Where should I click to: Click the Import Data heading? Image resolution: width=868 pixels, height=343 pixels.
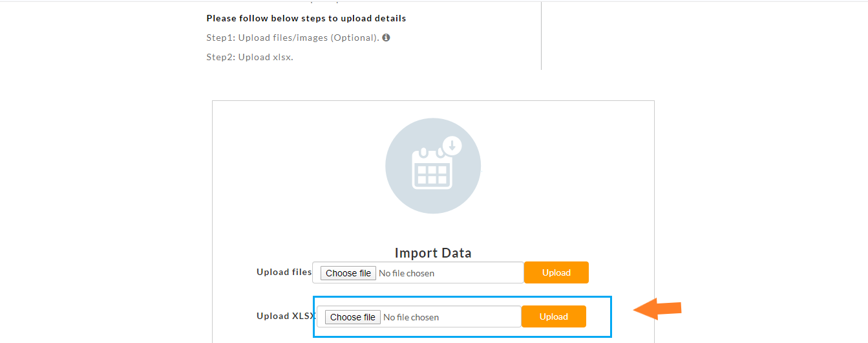433,252
